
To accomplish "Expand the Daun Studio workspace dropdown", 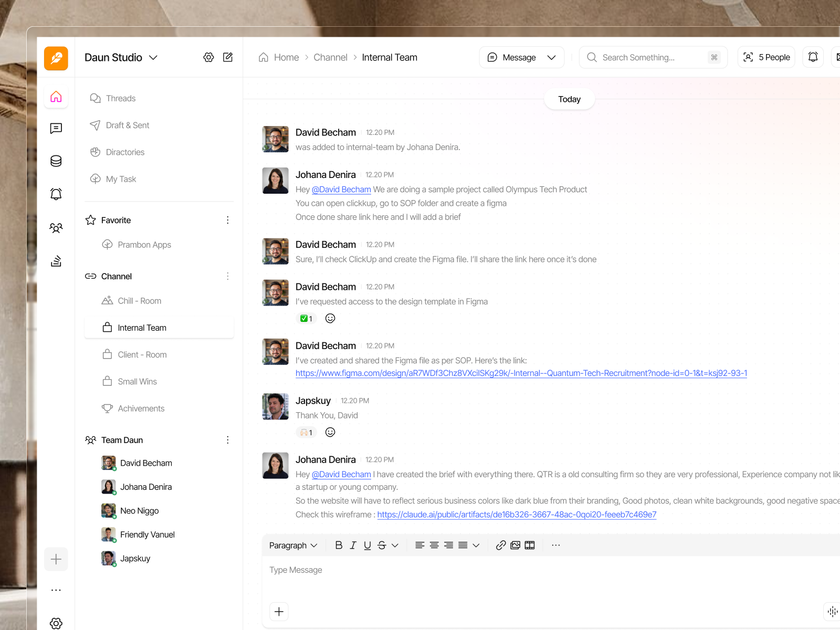I will click(153, 58).
